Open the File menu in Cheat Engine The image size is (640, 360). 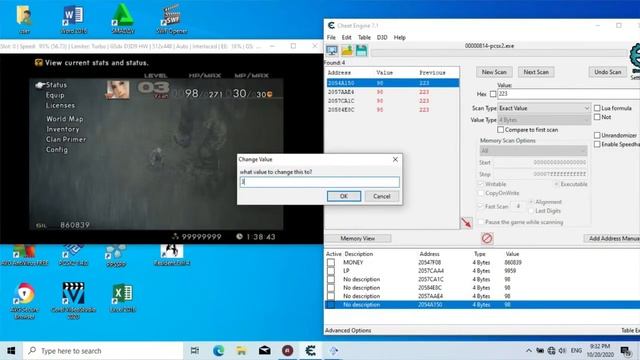pyautogui.click(x=331, y=37)
